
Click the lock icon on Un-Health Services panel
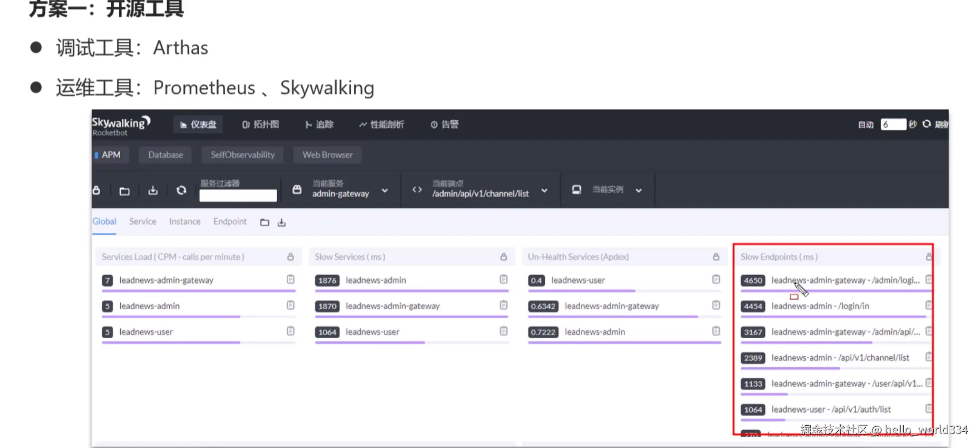pos(716,257)
